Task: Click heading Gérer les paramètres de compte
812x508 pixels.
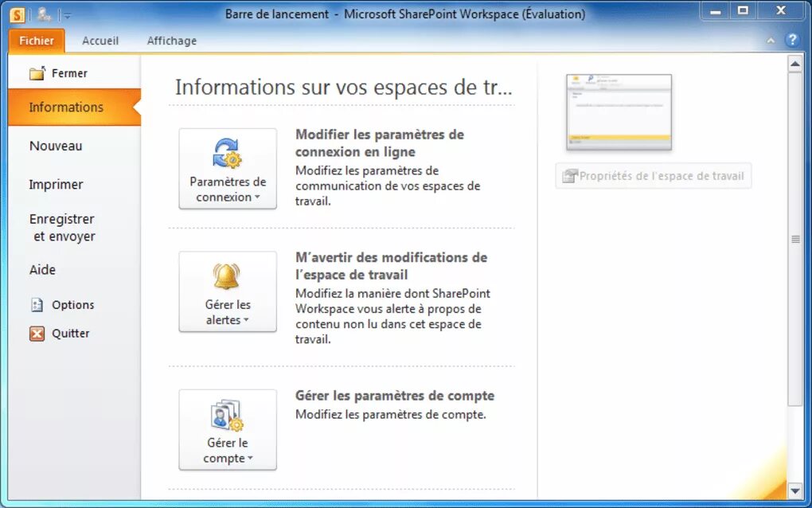Action: pos(395,396)
